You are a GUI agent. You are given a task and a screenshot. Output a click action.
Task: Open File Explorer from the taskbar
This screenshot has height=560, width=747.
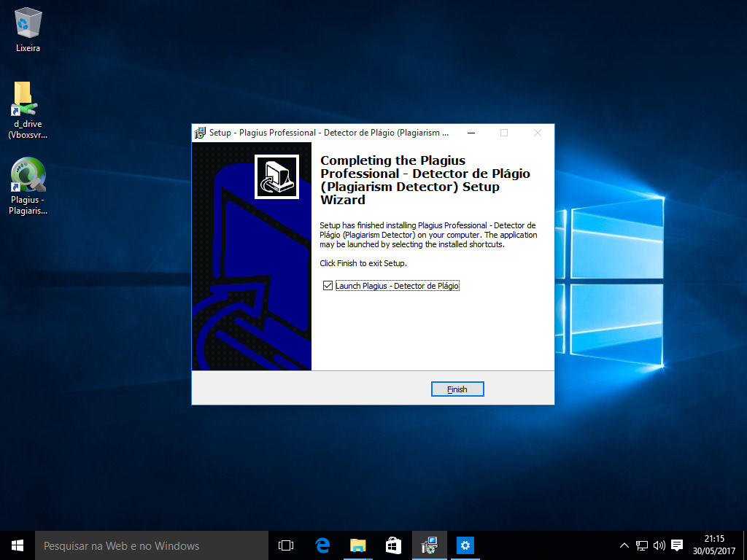[x=357, y=545]
